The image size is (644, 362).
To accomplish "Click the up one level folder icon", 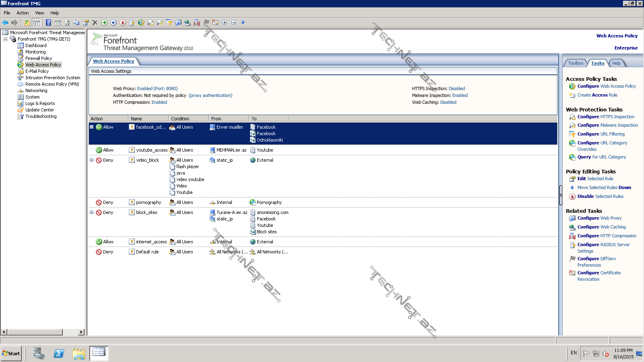I will click(27, 23).
